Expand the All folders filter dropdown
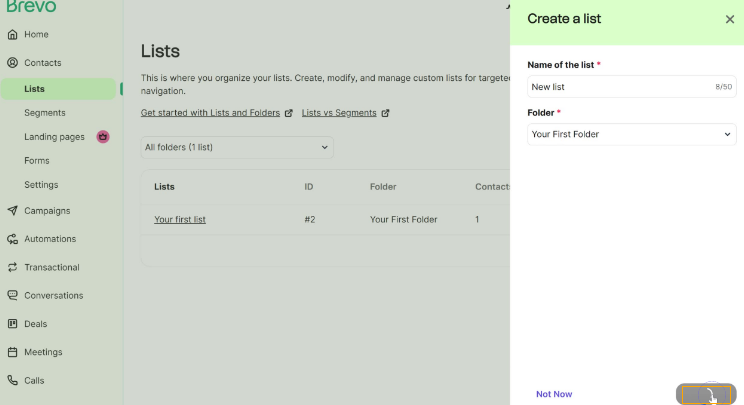Screen dimensions: 744x405 pyautogui.click(x=236, y=147)
